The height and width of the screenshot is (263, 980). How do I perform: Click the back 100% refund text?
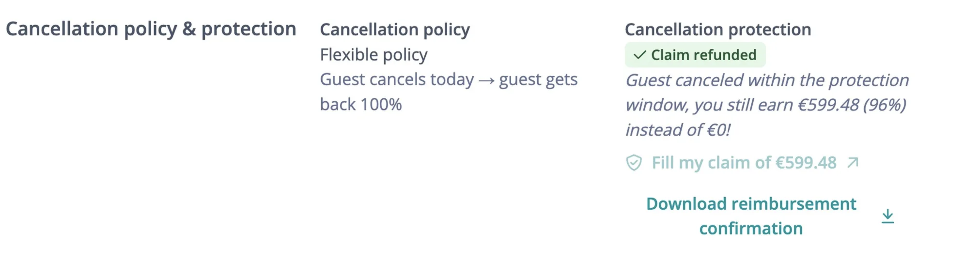pyautogui.click(x=361, y=105)
